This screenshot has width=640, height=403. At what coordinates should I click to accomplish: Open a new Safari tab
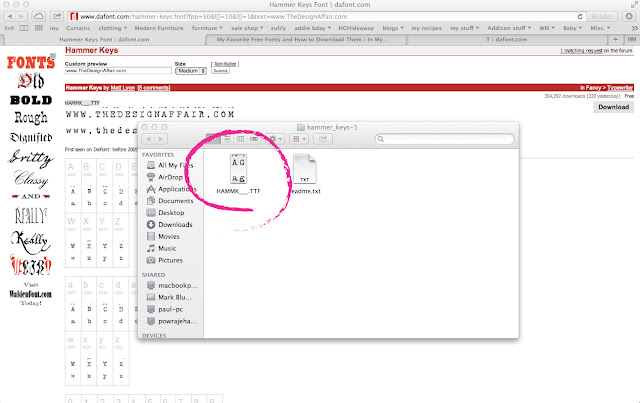pos(616,40)
